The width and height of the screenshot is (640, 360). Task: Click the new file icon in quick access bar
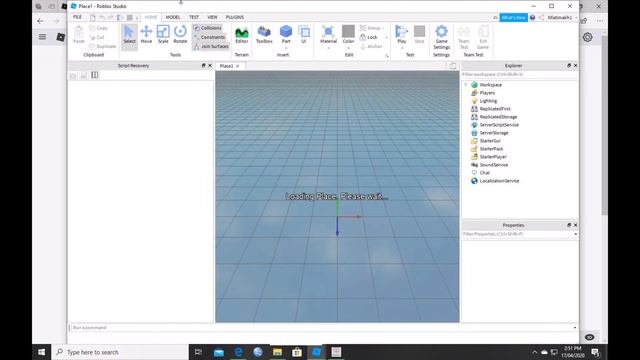(93, 18)
